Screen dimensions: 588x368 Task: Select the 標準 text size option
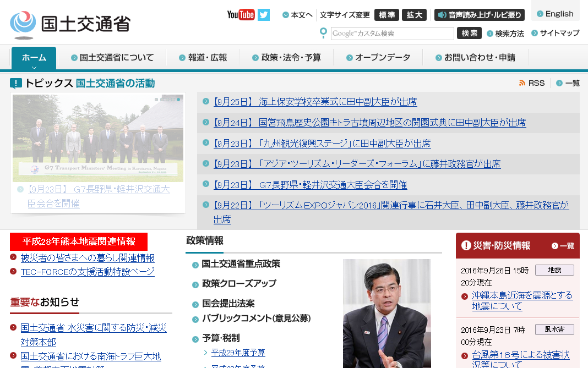pos(387,15)
